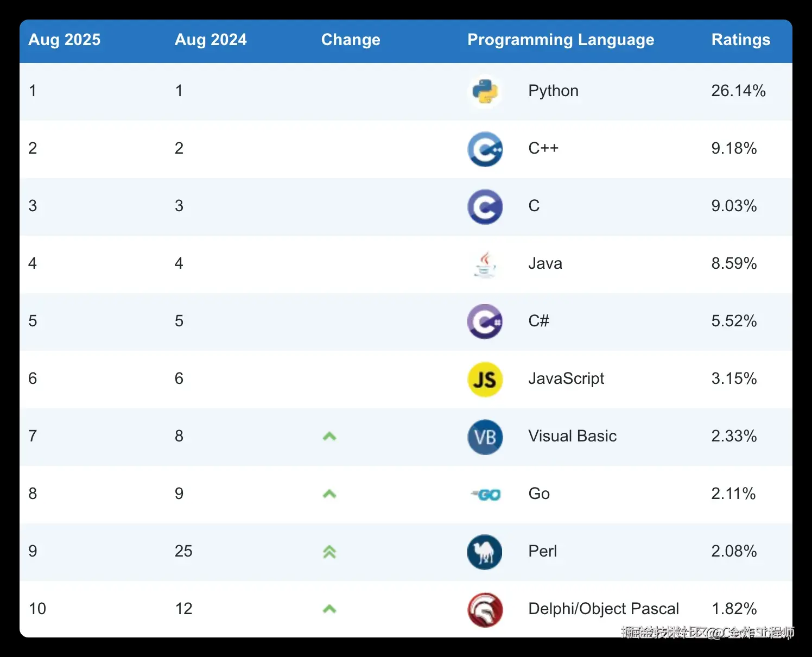Open the JavaScript language name link
Image resolution: width=812 pixels, height=657 pixels.
566,378
